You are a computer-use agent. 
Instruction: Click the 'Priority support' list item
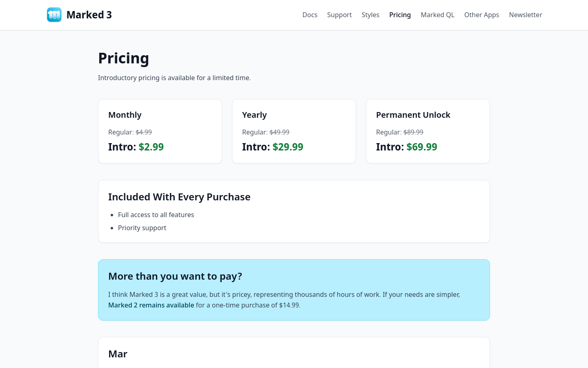coord(142,228)
